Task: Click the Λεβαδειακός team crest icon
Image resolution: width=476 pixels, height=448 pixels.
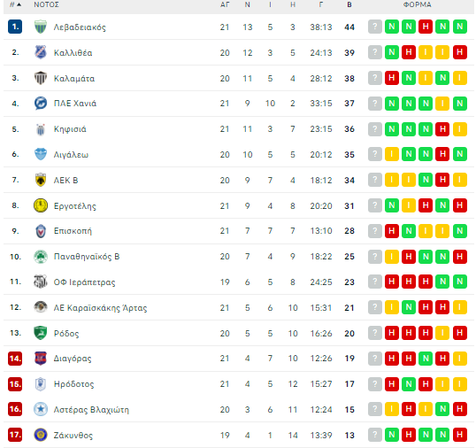Action: click(41, 27)
